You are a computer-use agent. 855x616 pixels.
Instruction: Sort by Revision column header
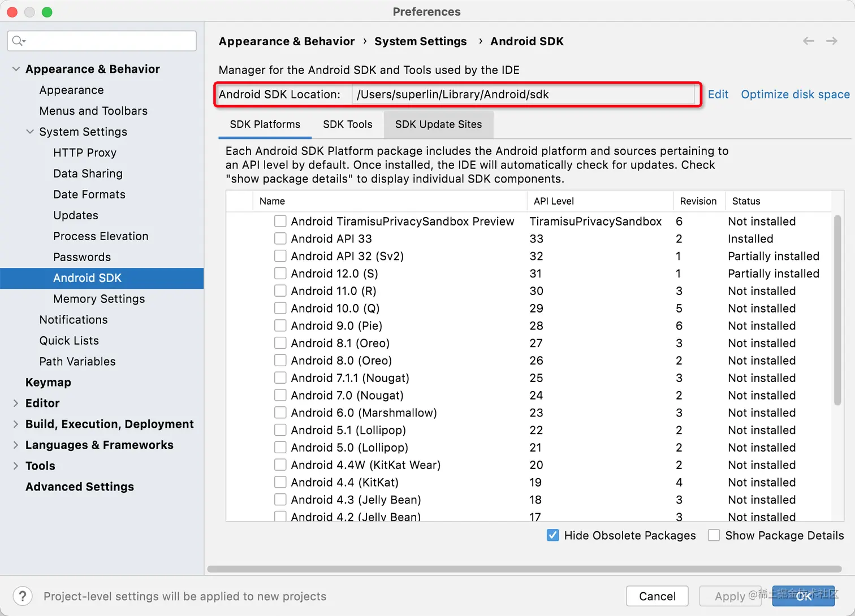point(698,201)
